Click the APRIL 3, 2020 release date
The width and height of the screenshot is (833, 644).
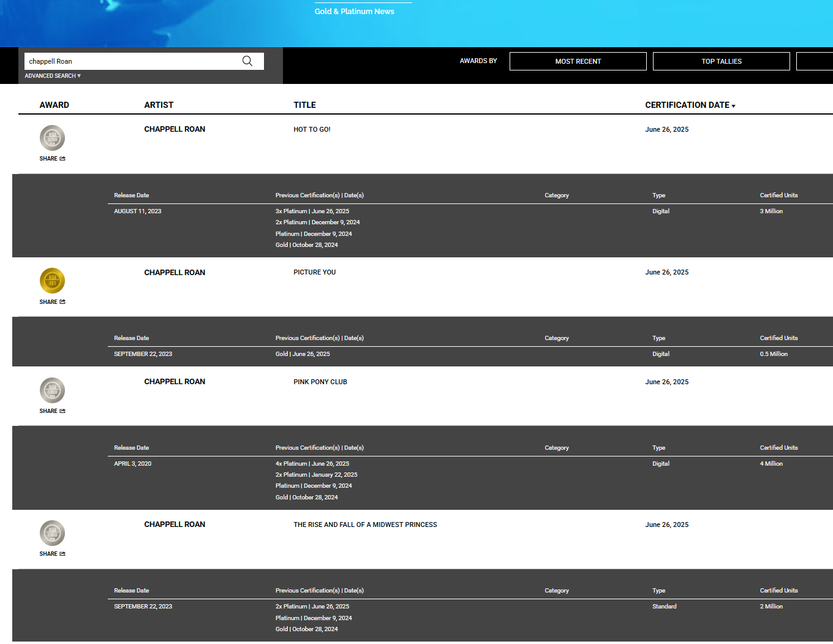point(132,464)
